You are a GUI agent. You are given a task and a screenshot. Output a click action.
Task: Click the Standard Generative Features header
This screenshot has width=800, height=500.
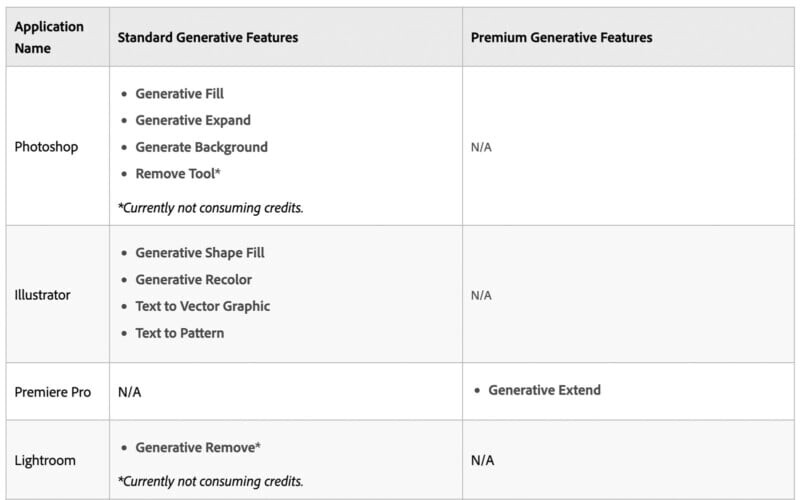point(208,37)
